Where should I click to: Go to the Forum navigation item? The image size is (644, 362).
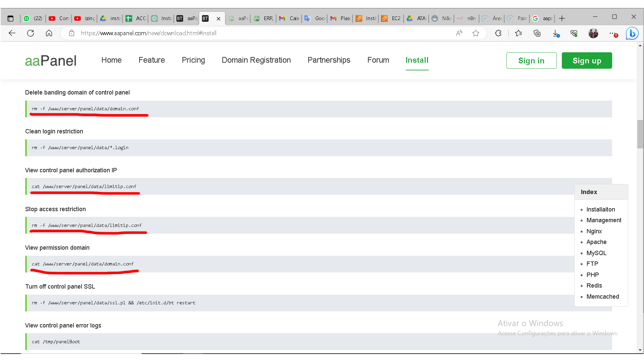tap(378, 60)
